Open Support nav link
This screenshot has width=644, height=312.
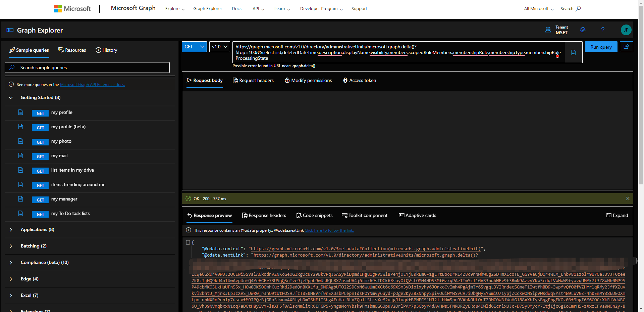click(x=359, y=9)
